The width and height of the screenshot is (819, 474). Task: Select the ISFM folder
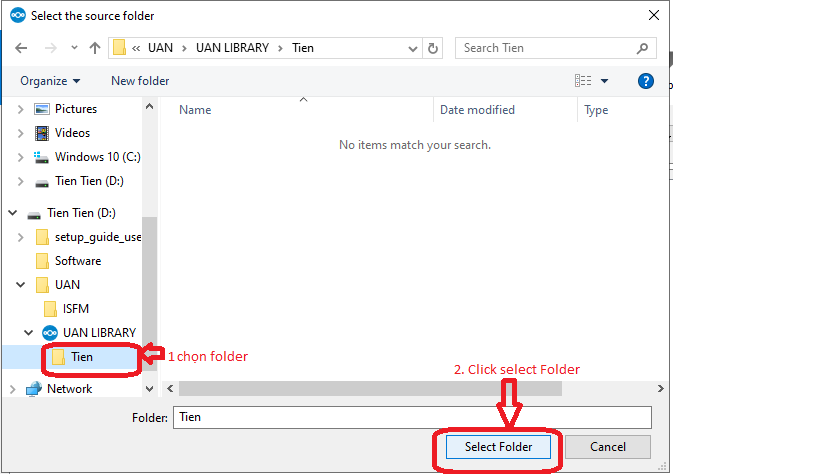(x=76, y=309)
